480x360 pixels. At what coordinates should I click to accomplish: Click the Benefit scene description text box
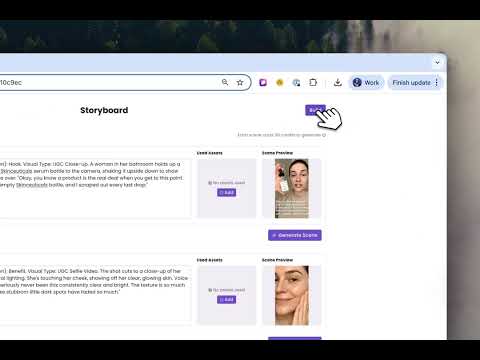[x=95, y=295]
